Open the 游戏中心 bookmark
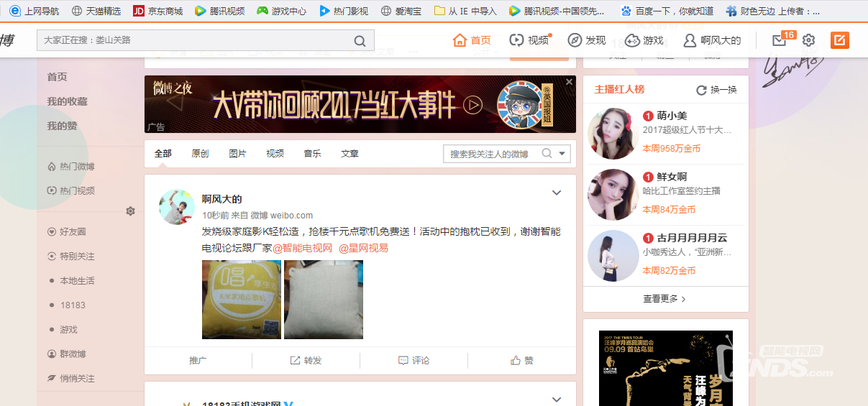The width and height of the screenshot is (868, 406). [x=282, y=11]
